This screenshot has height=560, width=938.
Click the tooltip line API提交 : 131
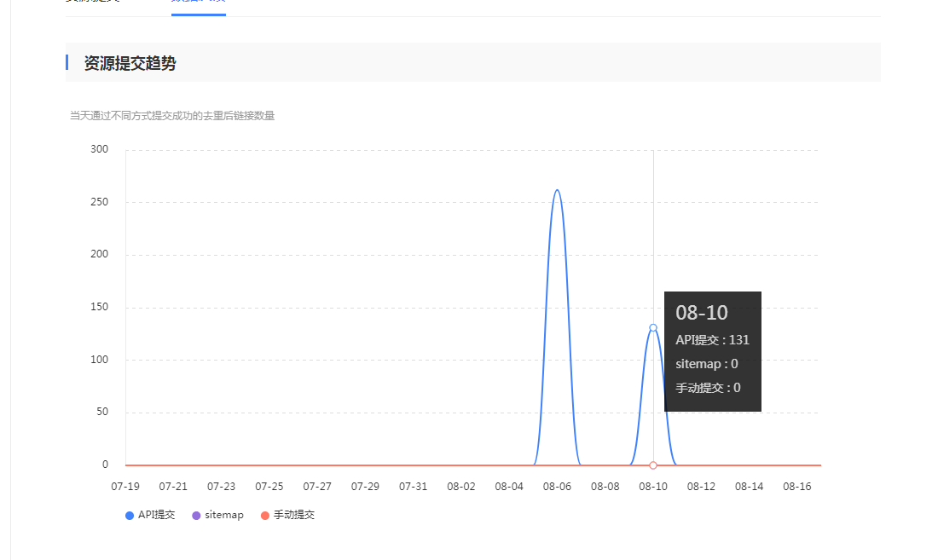(712, 339)
